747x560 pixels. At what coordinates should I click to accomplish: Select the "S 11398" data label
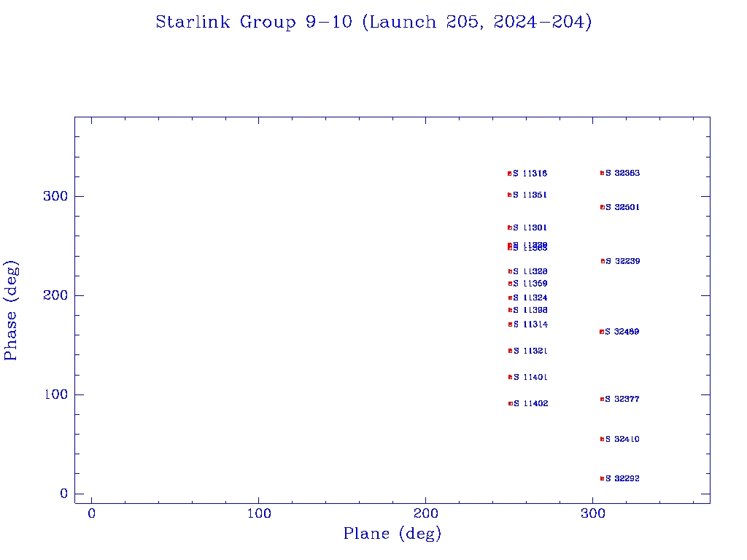tap(531, 310)
